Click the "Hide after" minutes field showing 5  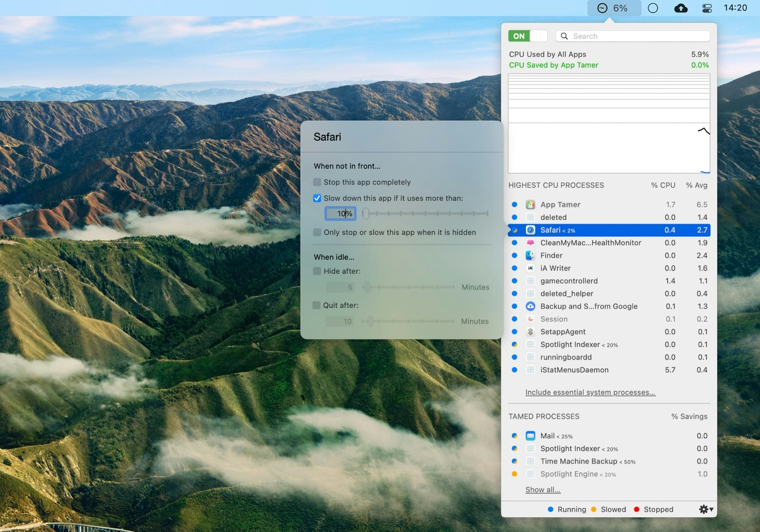pyautogui.click(x=341, y=287)
